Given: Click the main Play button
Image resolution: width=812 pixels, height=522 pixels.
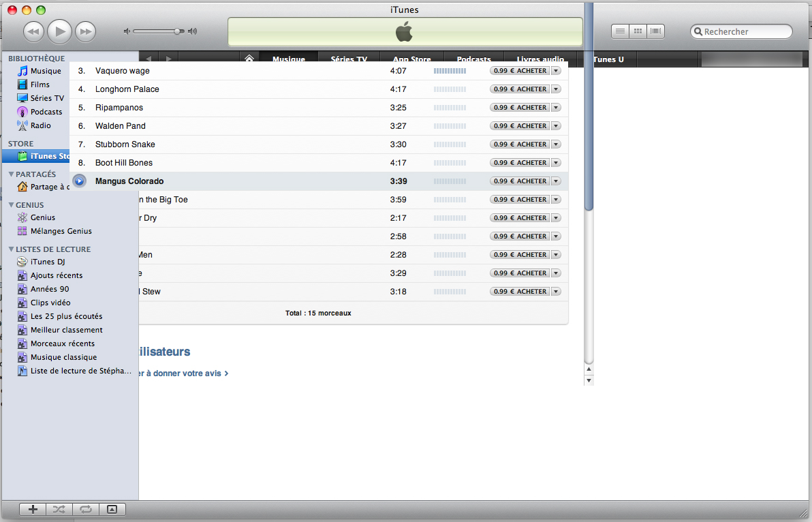Looking at the screenshot, I should tap(59, 31).
